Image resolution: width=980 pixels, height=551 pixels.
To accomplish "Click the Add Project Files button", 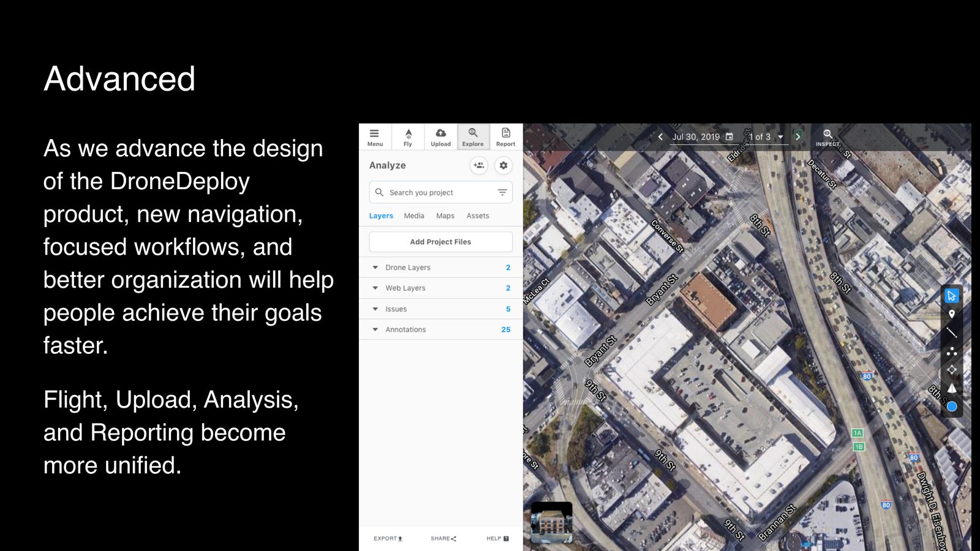I will tap(440, 242).
